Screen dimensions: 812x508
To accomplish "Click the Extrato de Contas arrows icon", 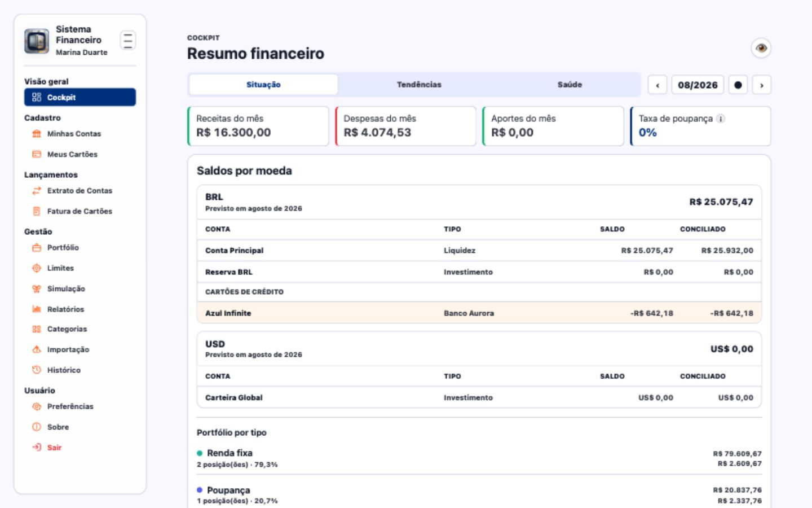I will tap(37, 191).
